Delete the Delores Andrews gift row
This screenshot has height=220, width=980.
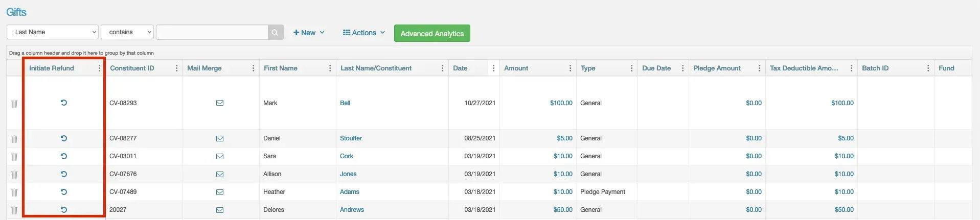(14, 210)
